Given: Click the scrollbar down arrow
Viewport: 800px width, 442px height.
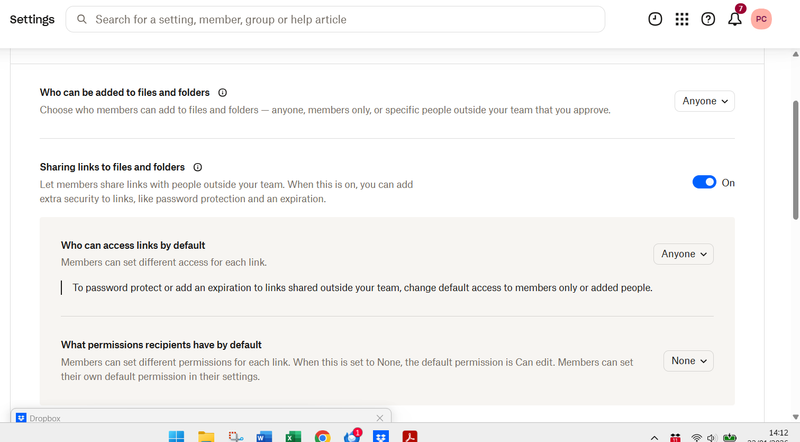Looking at the screenshot, I should 795,418.
